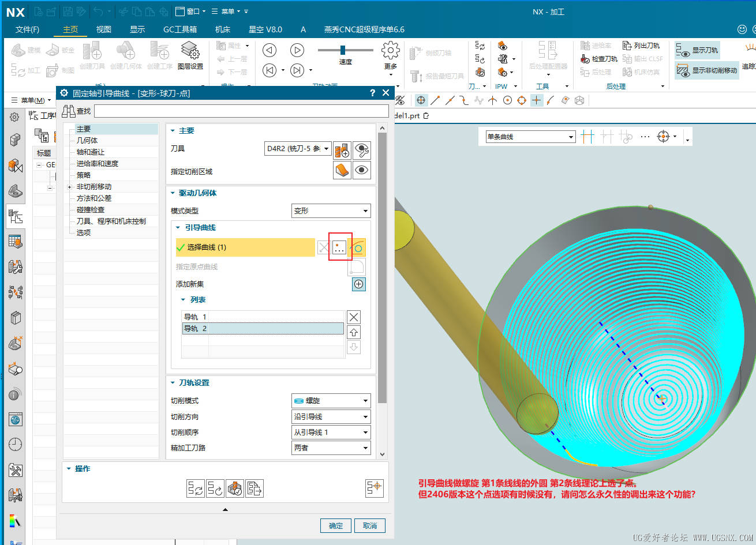Click the help question mark in dialog title
Screen dimensions: 756x545
[x=372, y=93]
